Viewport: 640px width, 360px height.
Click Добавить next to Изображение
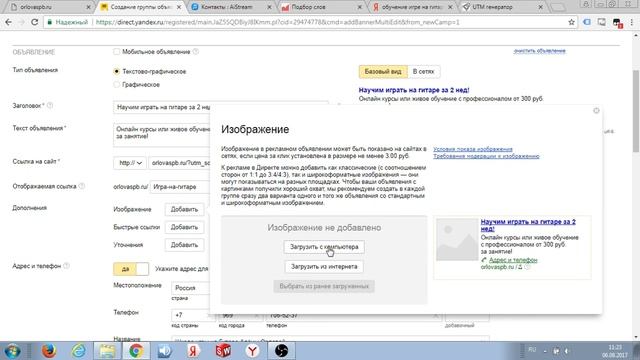pyautogui.click(x=184, y=209)
